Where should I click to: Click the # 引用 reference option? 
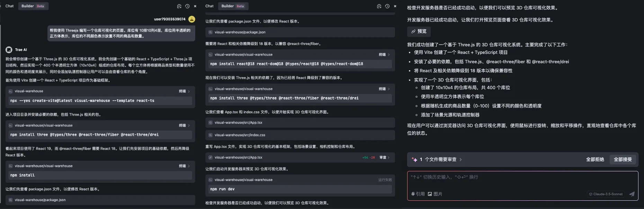(x=418, y=194)
